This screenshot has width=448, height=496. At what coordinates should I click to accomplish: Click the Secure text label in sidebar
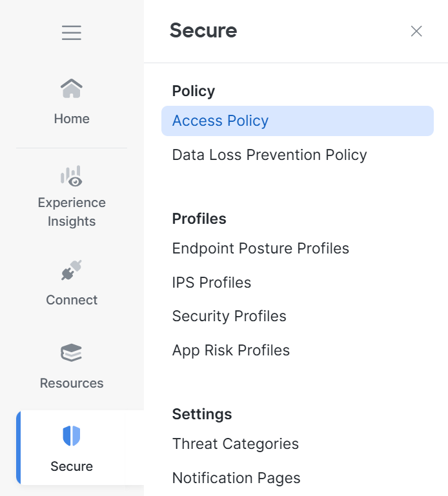click(x=72, y=466)
